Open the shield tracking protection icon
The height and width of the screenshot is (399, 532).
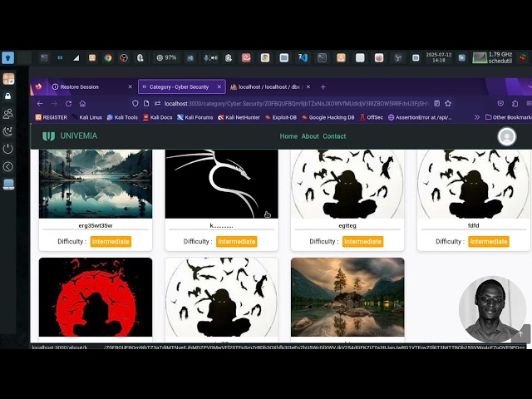point(135,103)
